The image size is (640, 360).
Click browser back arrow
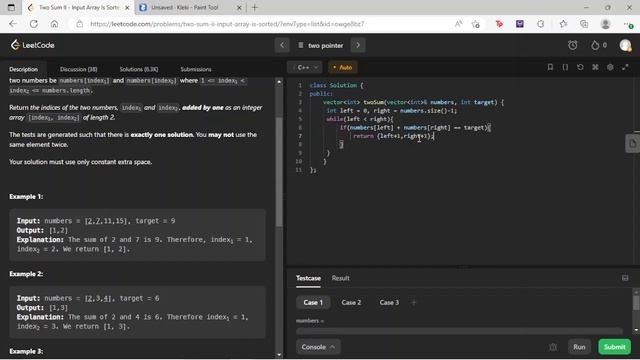click(x=13, y=24)
